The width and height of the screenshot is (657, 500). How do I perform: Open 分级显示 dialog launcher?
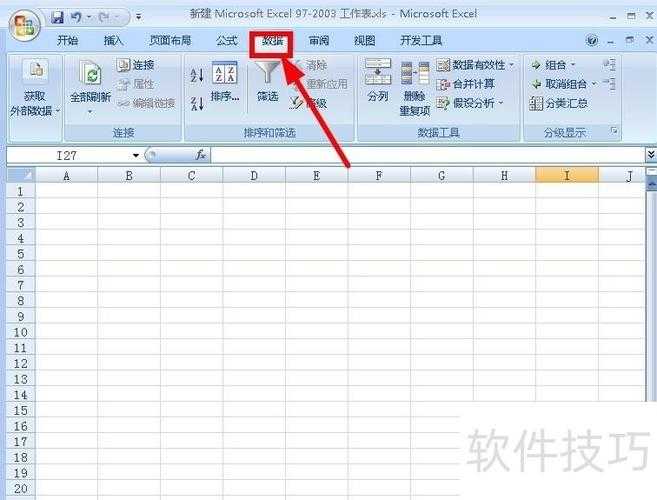click(x=614, y=132)
